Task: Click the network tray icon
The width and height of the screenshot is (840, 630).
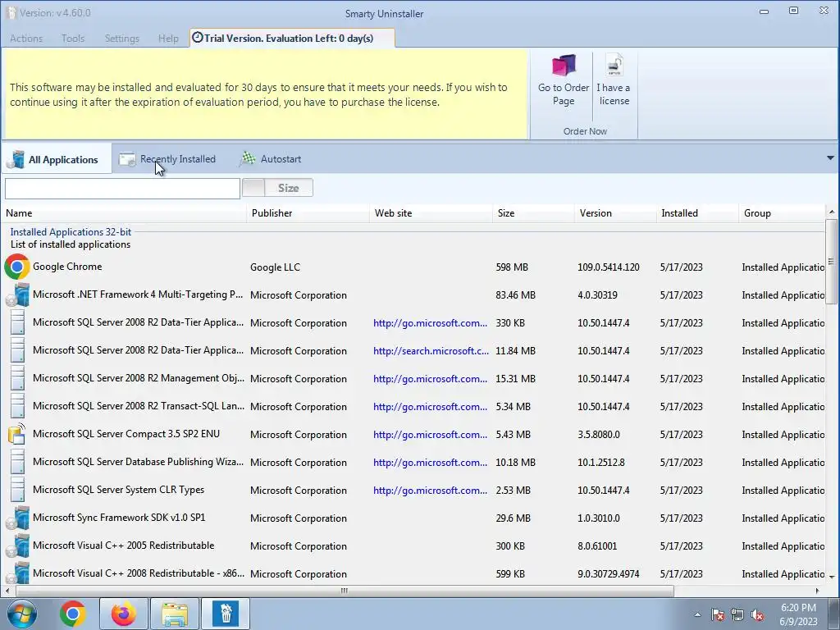Action: tap(737, 615)
